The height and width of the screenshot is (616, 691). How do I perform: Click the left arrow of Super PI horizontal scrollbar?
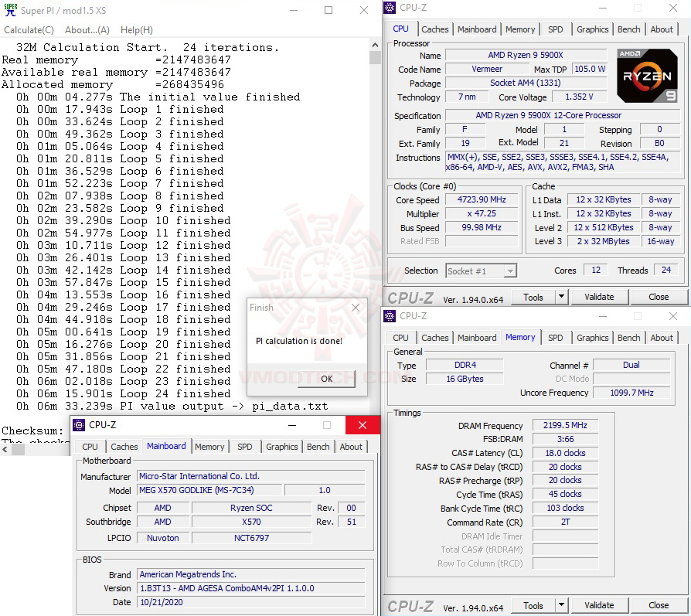click(x=5, y=450)
